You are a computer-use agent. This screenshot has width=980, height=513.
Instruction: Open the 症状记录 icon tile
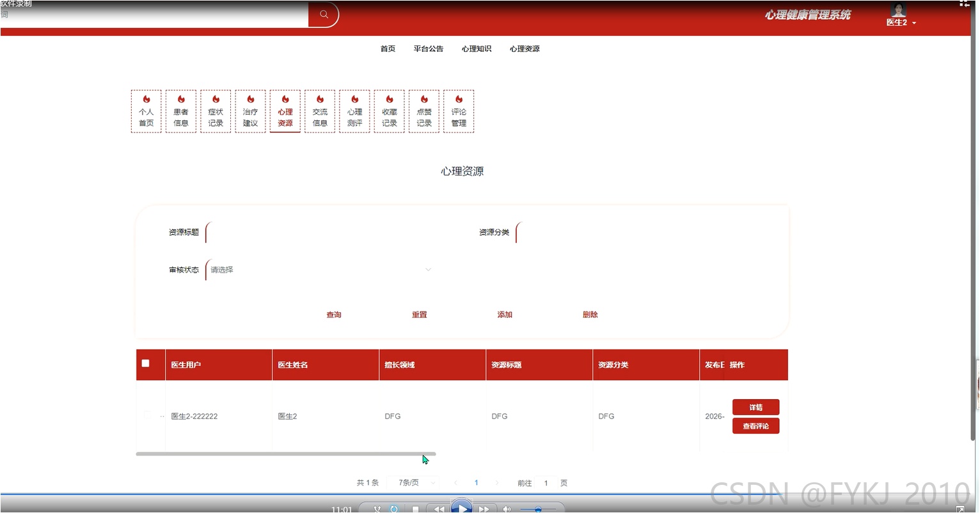coord(216,111)
